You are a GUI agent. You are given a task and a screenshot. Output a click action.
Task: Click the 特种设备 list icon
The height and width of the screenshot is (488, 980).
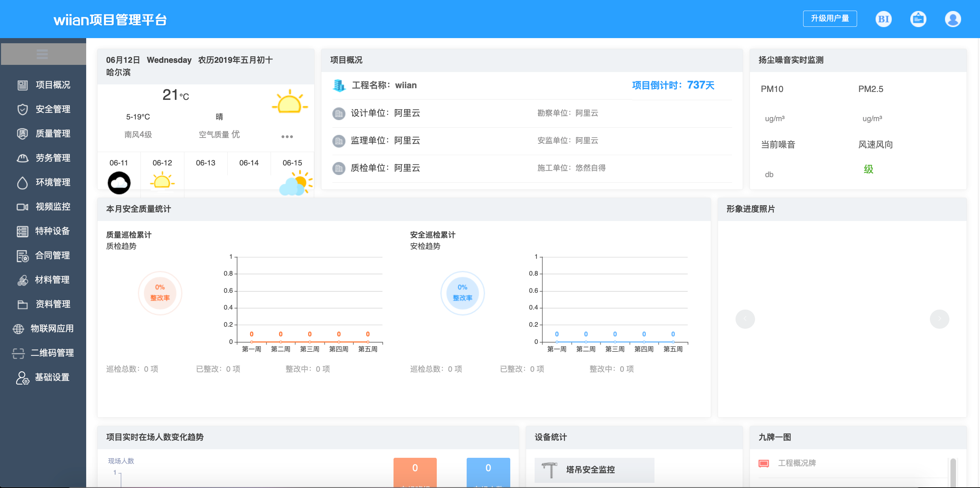coord(23,231)
